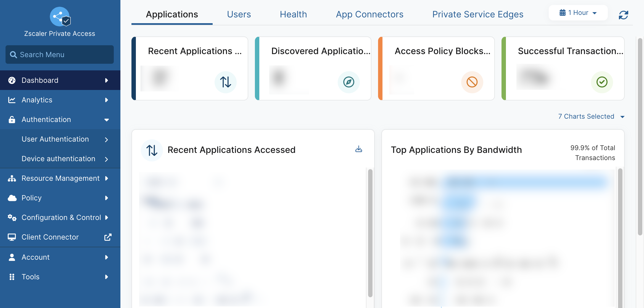644x308 pixels.
Task: Open the Access Policy Blocks summary card
Action: click(x=436, y=68)
